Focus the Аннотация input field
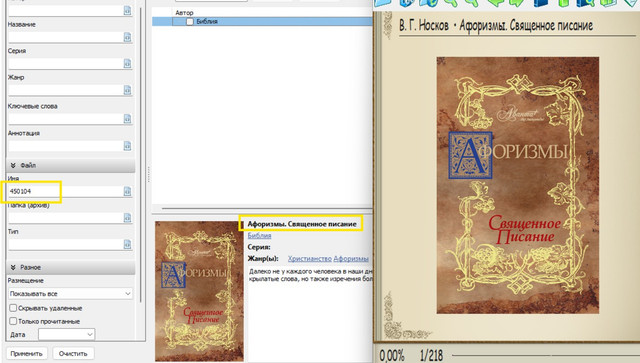The image size is (640, 363). (65, 145)
